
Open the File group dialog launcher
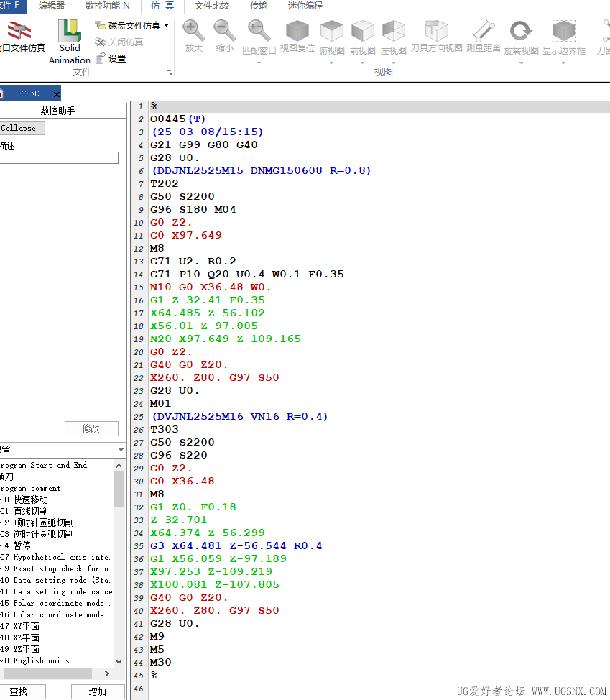[x=169, y=73]
